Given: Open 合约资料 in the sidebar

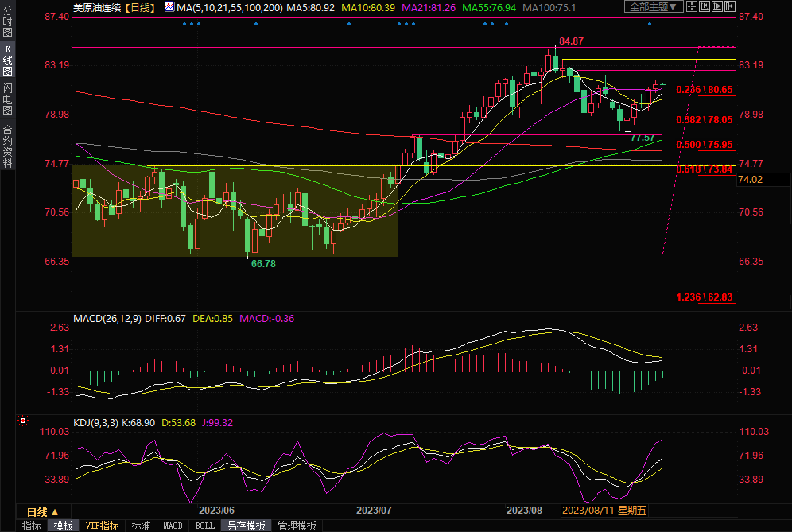Looking at the screenshot, I should click(x=8, y=146).
